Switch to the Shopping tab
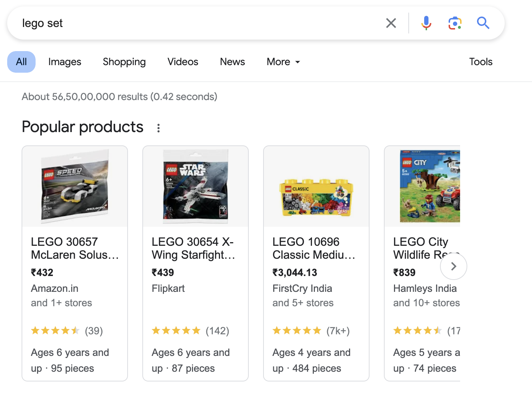 coord(124,62)
